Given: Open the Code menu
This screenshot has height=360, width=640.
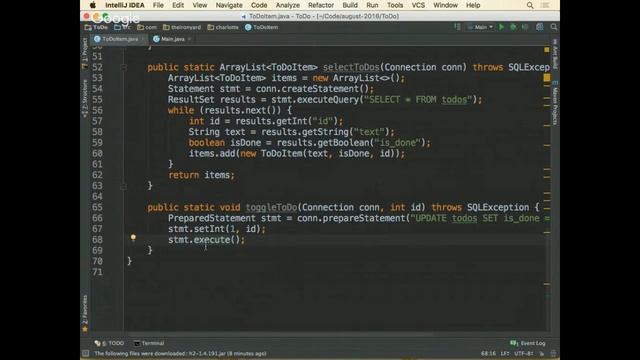Looking at the screenshot, I should [259, 5].
